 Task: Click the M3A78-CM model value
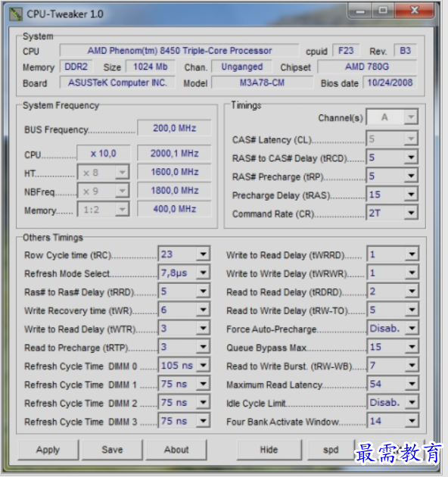262,83
